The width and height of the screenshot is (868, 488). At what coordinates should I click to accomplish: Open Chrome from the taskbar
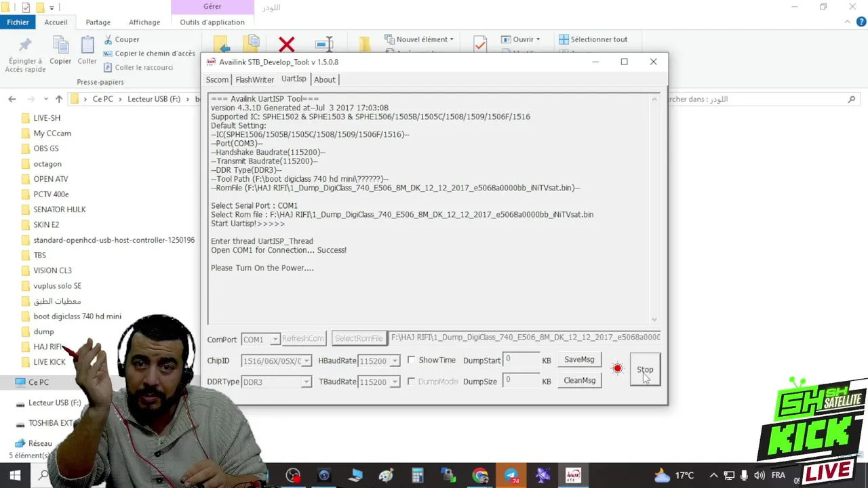pyautogui.click(x=480, y=476)
